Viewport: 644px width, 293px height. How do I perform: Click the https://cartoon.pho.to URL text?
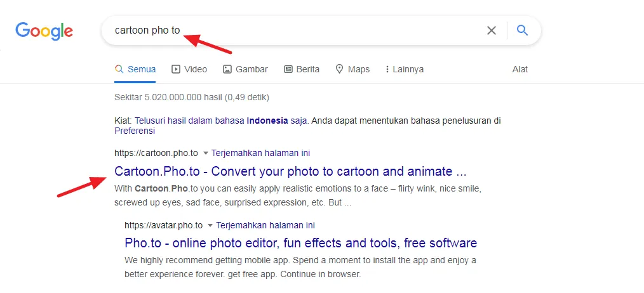(x=156, y=153)
